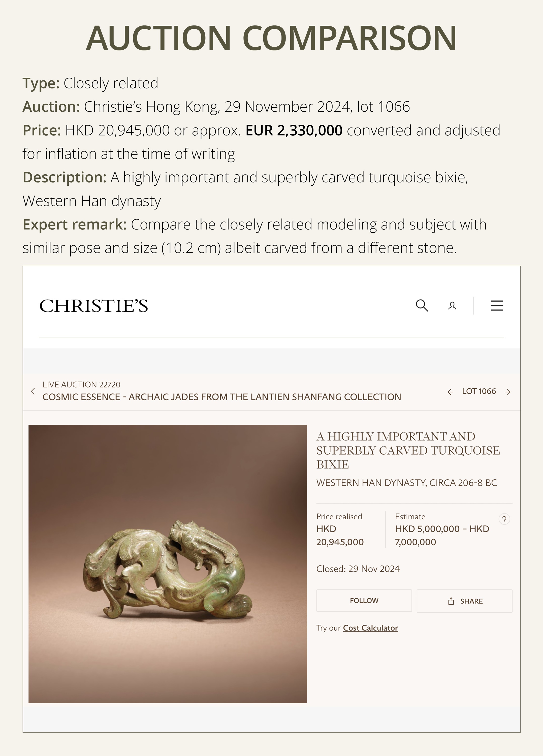Open the user account icon
The width and height of the screenshot is (543, 756).
[452, 306]
